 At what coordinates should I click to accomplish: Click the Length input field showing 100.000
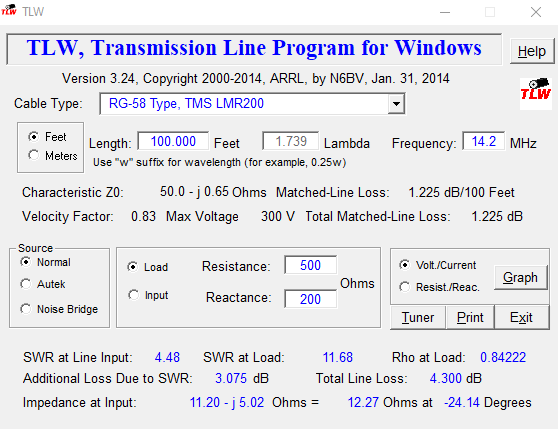coord(173,141)
